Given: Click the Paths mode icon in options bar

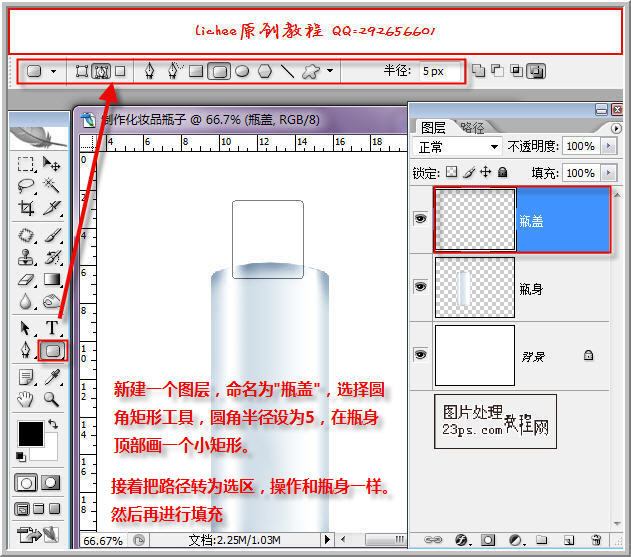Looking at the screenshot, I should tap(101, 71).
